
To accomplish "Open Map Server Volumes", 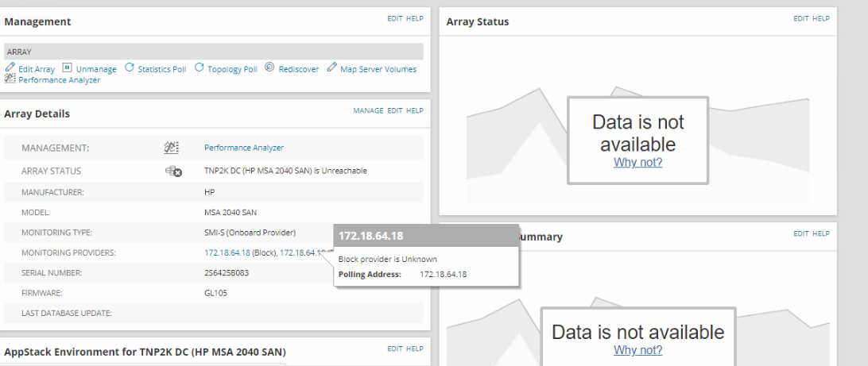I will point(378,70).
